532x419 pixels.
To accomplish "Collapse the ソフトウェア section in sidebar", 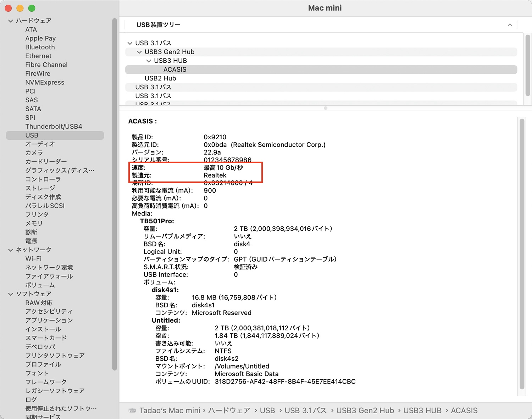I will (x=11, y=294).
